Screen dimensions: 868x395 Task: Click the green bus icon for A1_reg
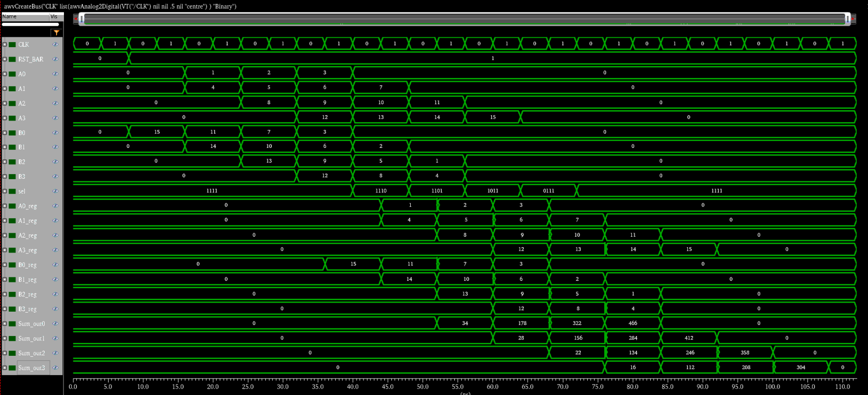coord(12,221)
